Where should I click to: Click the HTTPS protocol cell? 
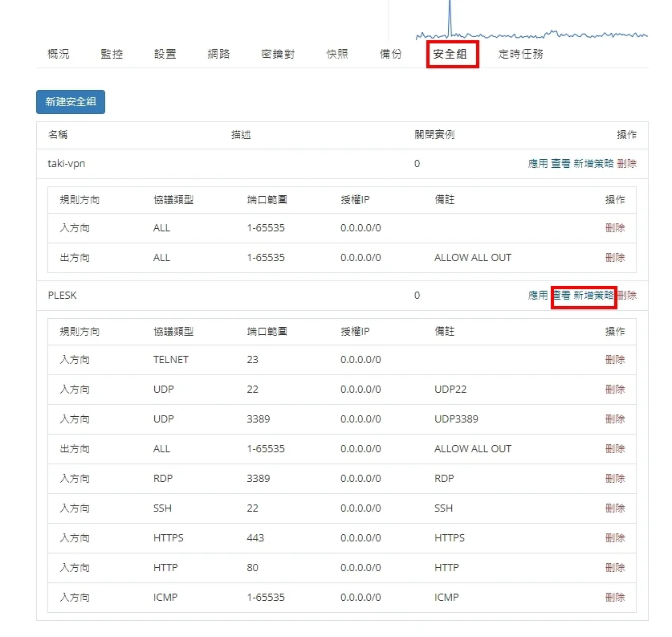tap(169, 538)
